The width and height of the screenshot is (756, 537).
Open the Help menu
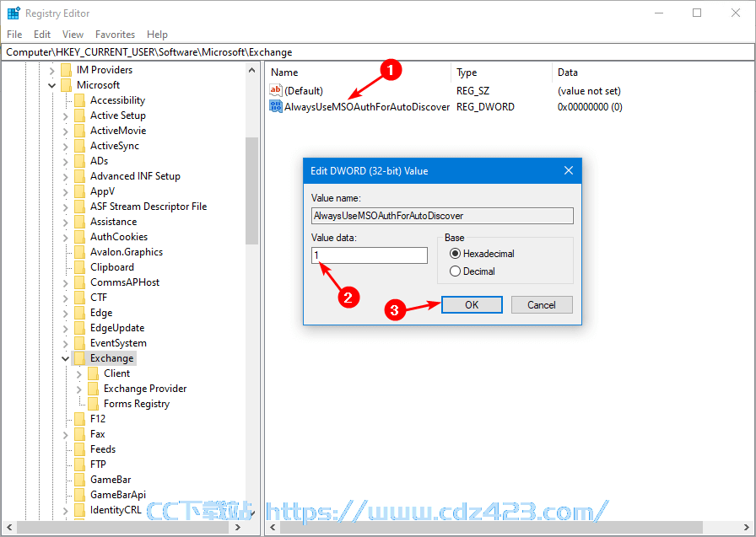point(157,35)
